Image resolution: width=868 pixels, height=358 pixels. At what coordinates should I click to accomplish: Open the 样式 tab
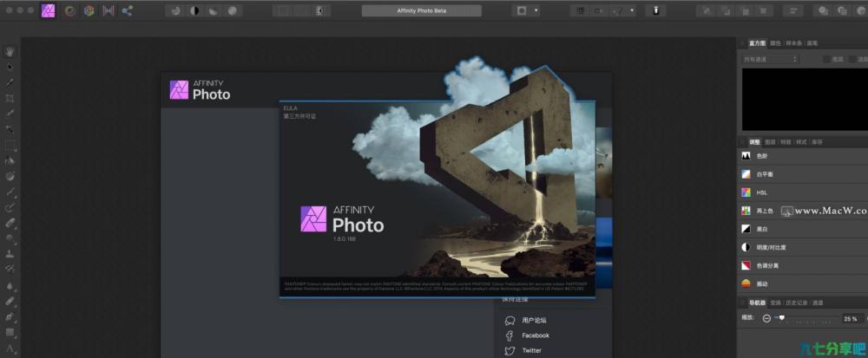click(x=801, y=142)
